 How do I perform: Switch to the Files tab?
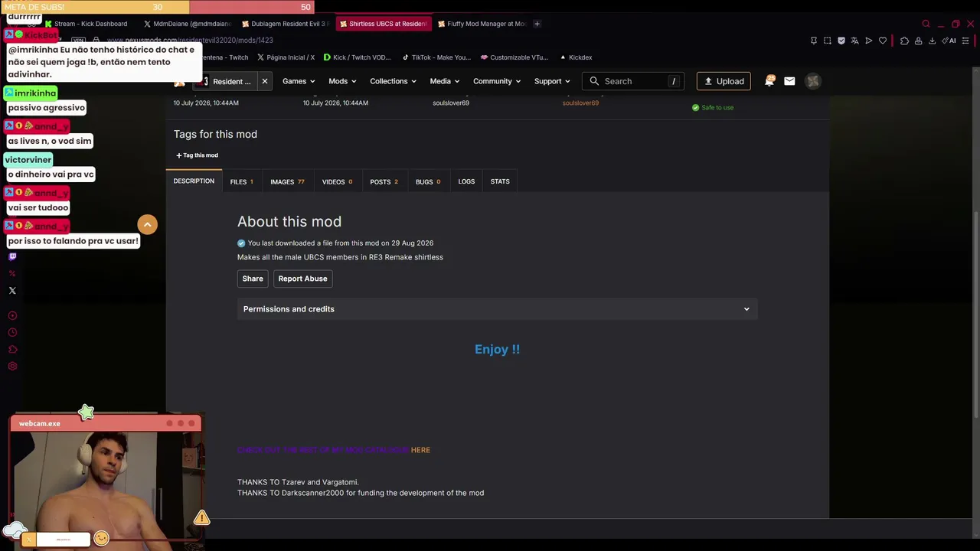click(241, 182)
